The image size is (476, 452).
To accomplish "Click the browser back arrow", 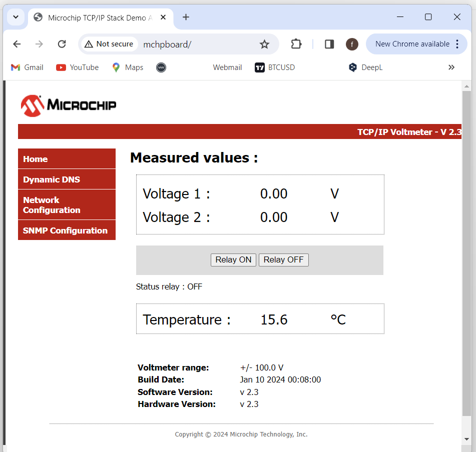I will pos(17,44).
